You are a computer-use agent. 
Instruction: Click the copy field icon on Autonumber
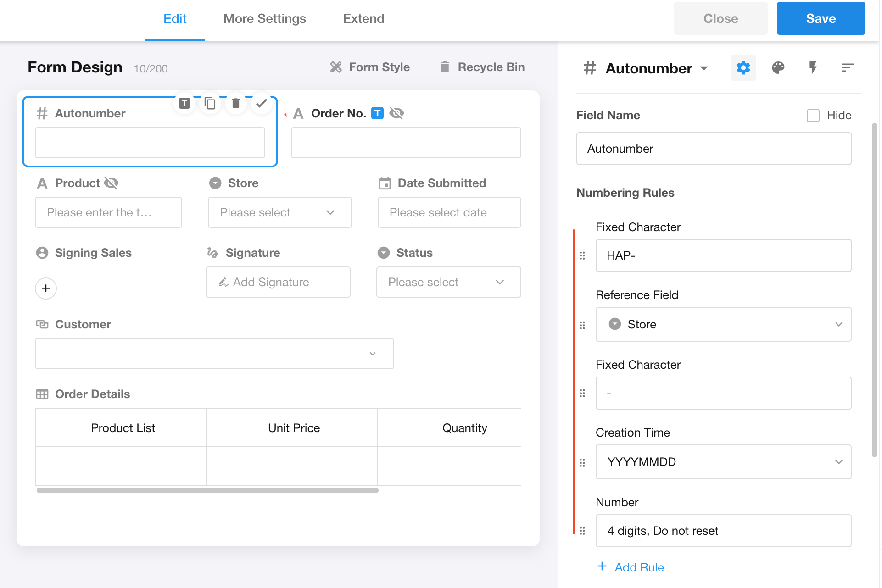(210, 104)
